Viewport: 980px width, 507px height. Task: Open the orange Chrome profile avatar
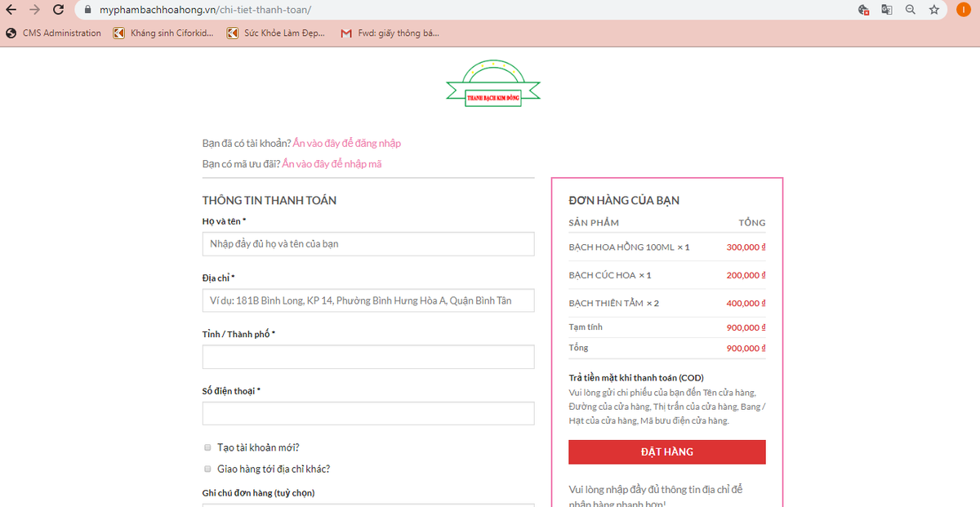(x=964, y=10)
